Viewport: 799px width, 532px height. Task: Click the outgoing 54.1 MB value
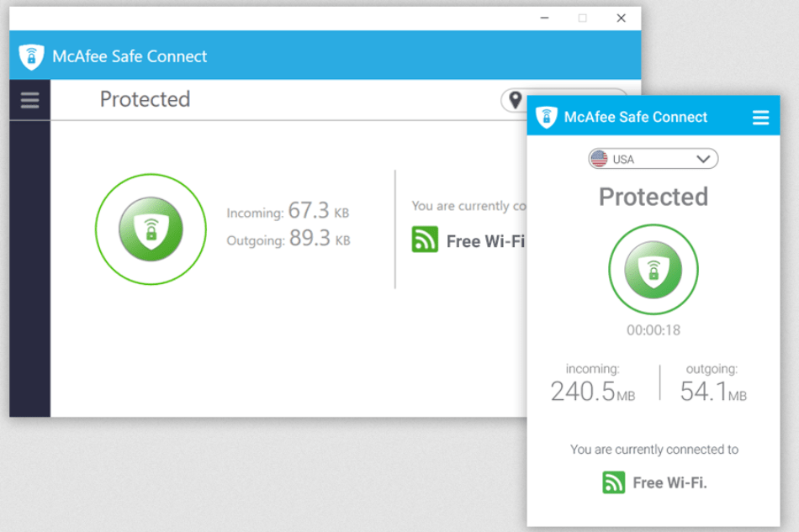tap(713, 391)
